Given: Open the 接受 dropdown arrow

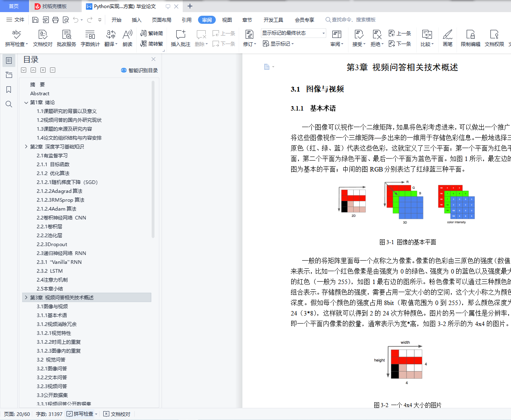Looking at the screenshot, I should point(365,44).
